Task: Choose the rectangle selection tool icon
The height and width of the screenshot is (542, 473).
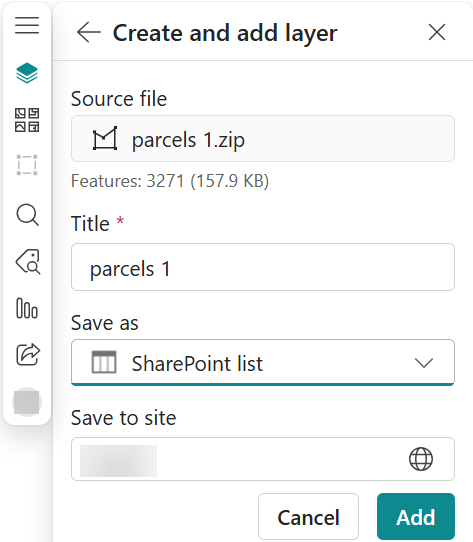Action: pos(27,165)
